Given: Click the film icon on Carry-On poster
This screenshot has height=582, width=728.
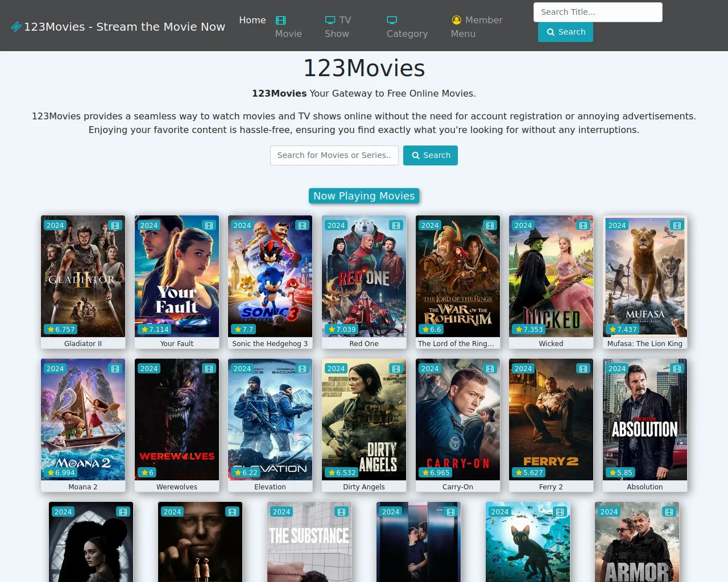Looking at the screenshot, I should pos(490,369).
